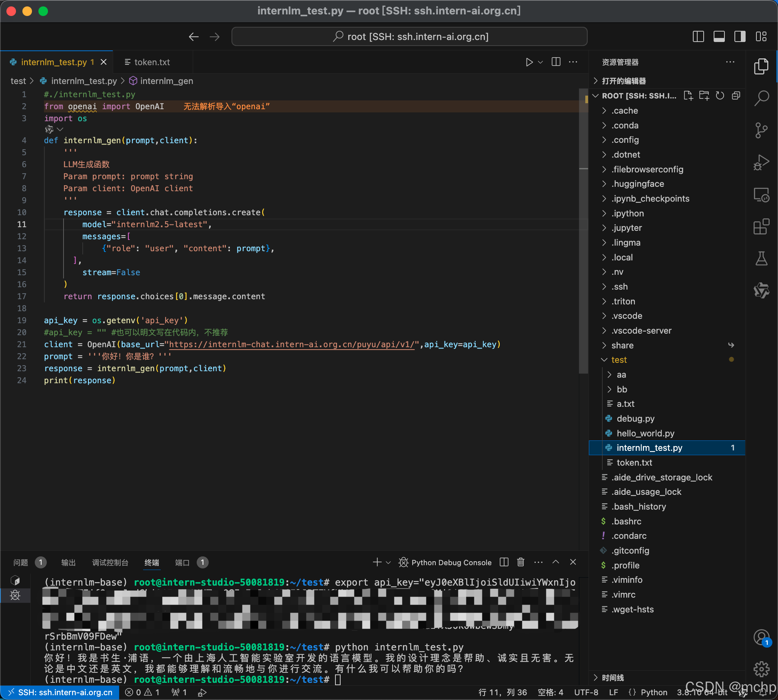Open the Search view in activity bar
The height and width of the screenshot is (700, 778).
(x=761, y=98)
